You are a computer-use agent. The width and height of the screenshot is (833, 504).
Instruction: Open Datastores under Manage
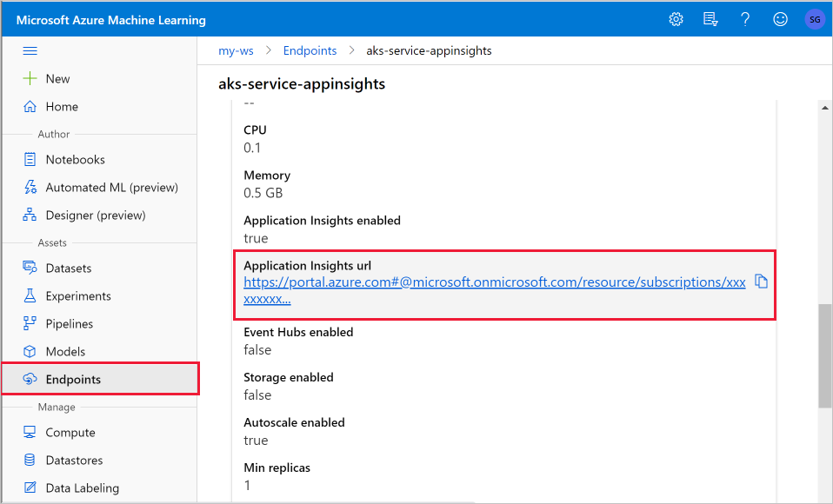pos(75,460)
